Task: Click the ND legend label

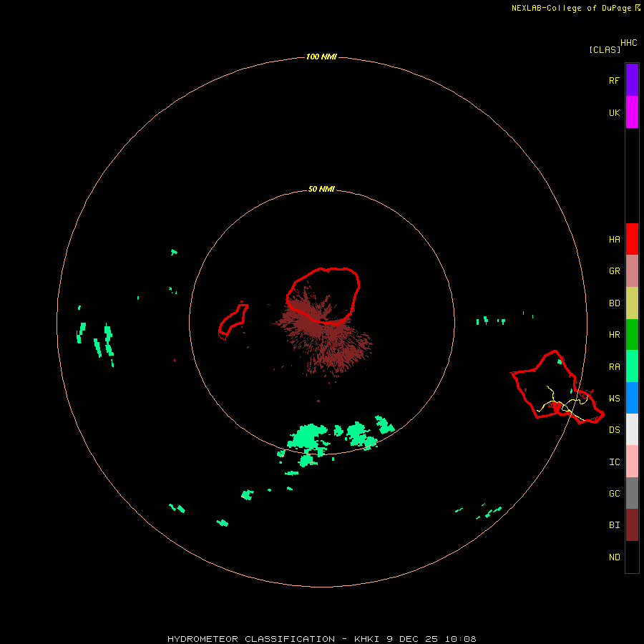Action: (614, 557)
